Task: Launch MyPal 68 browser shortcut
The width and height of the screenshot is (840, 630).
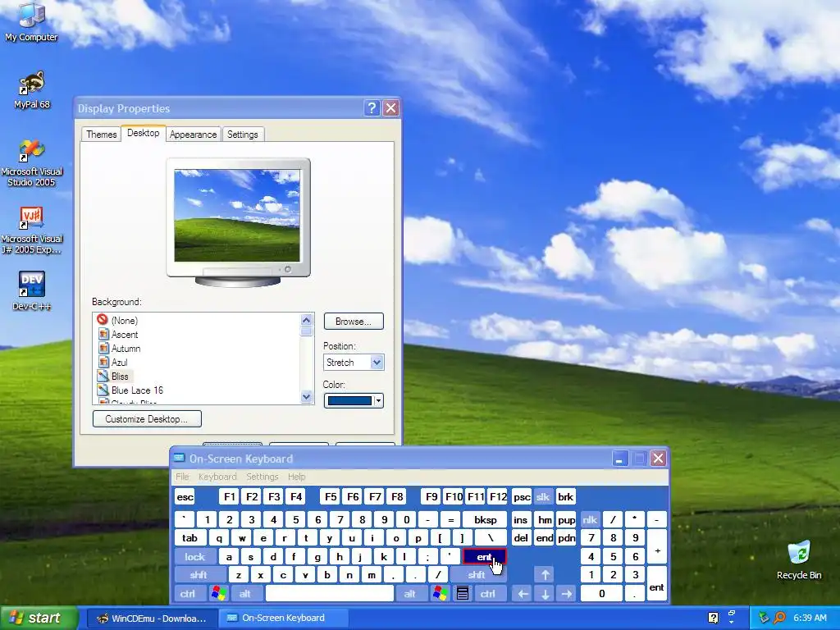Action: [x=32, y=89]
